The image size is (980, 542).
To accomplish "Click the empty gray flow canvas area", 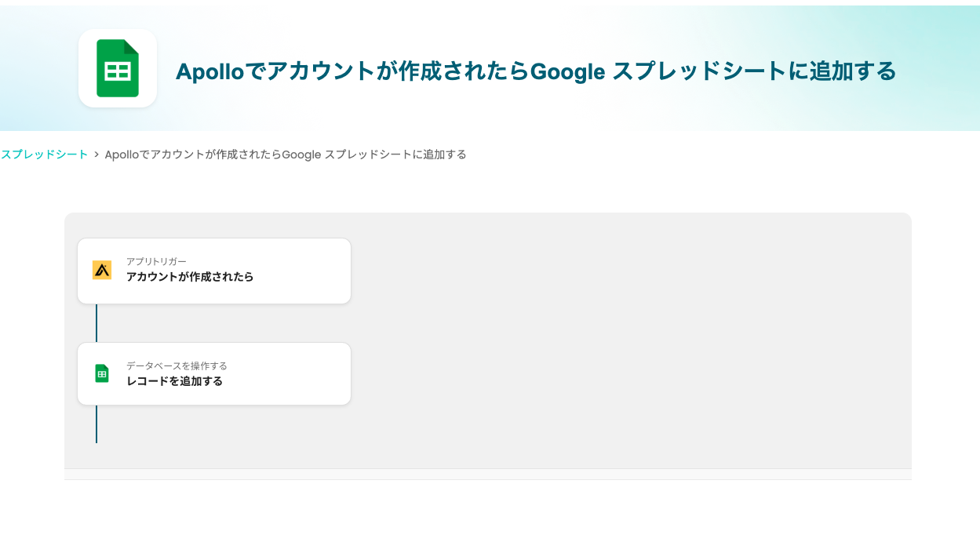I will pos(628,337).
